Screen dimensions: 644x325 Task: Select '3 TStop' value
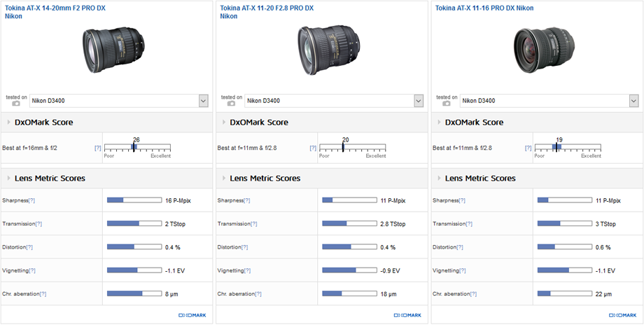click(605, 224)
